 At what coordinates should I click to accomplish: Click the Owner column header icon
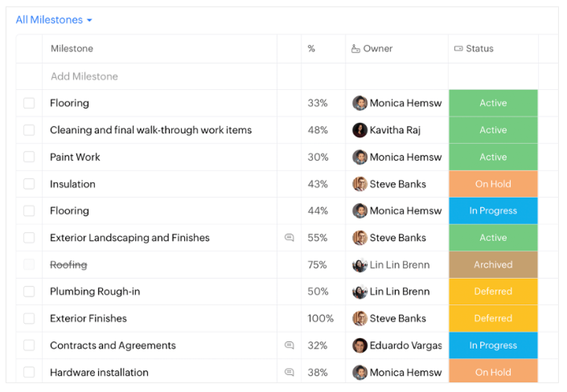pyautogui.click(x=355, y=49)
